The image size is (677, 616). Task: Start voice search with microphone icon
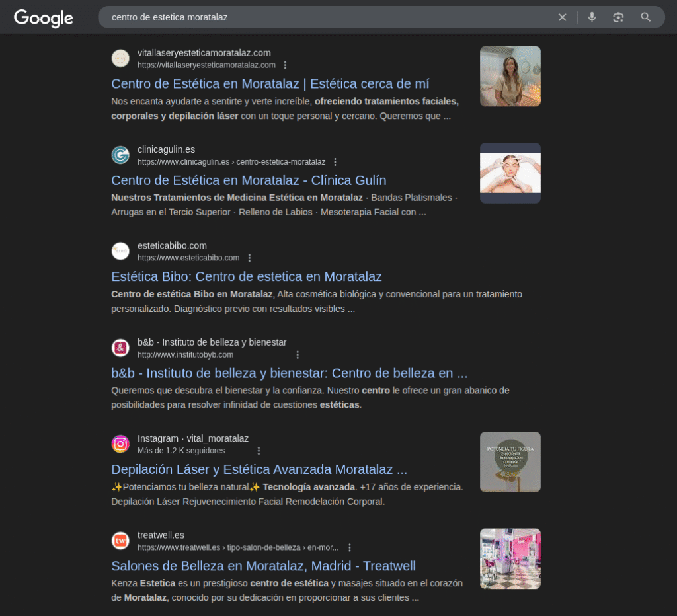[592, 17]
